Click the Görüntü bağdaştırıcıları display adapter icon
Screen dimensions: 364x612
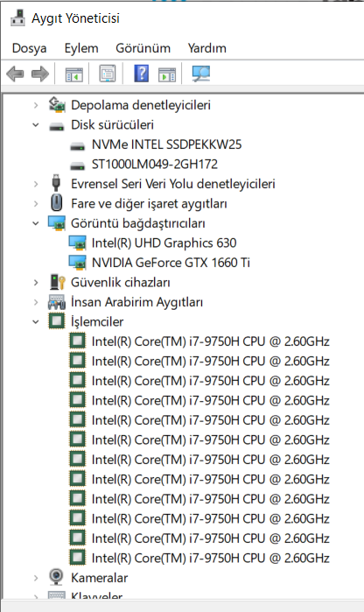(x=57, y=223)
